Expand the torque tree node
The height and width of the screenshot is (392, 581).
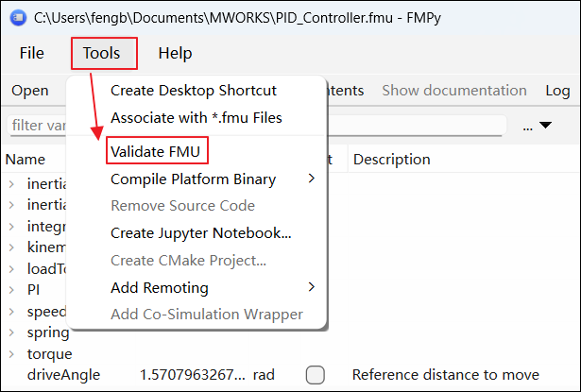click(x=11, y=354)
